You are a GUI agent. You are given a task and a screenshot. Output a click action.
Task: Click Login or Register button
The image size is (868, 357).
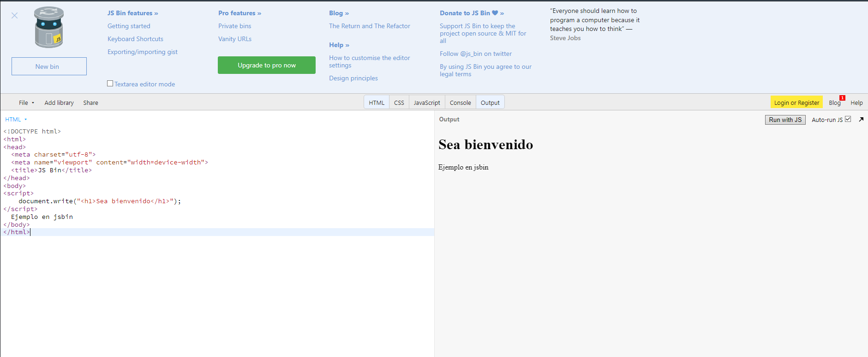click(796, 103)
